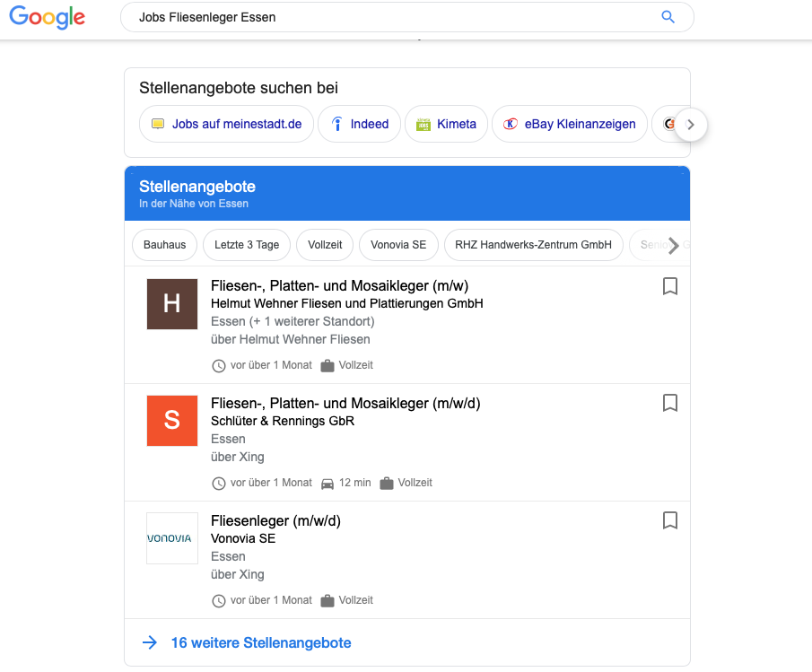This screenshot has width=812, height=672.
Task: Open the Kimeta job search chip
Action: (x=447, y=124)
